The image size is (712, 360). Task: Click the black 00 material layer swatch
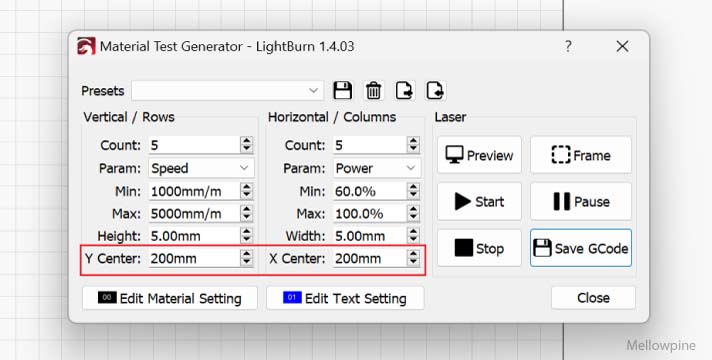(x=107, y=297)
